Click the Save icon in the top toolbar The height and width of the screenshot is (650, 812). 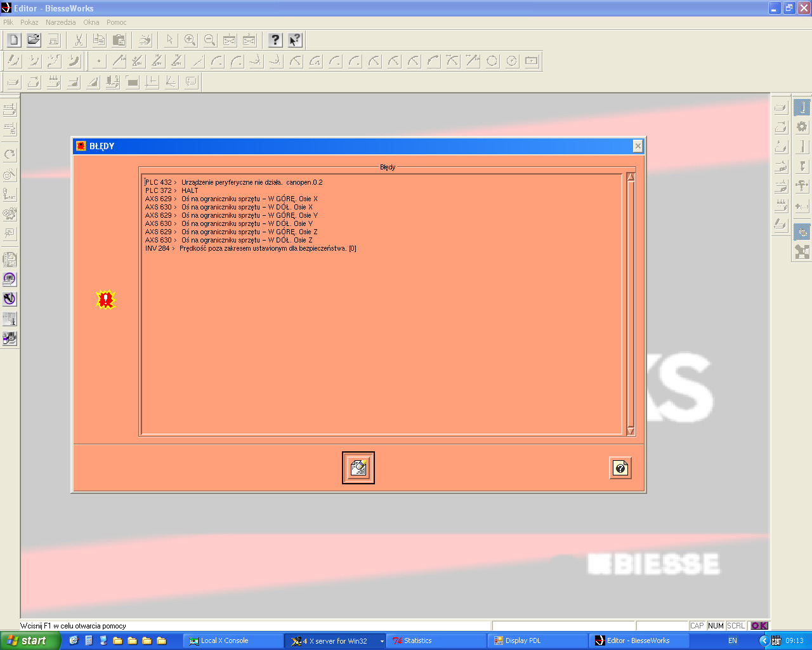point(53,40)
